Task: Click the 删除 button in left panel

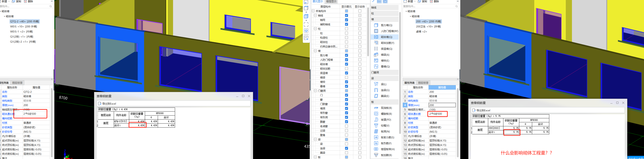Action: [29, 1]
